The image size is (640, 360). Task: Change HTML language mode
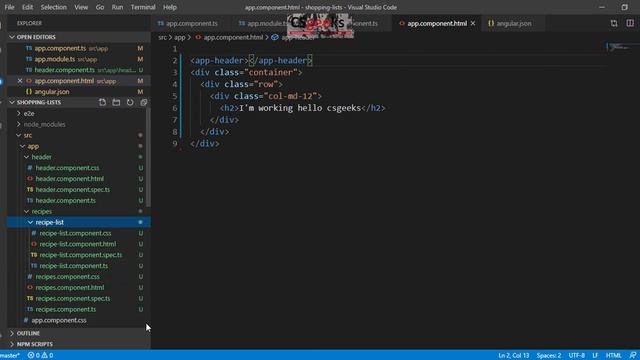click(x=613, y=356)
